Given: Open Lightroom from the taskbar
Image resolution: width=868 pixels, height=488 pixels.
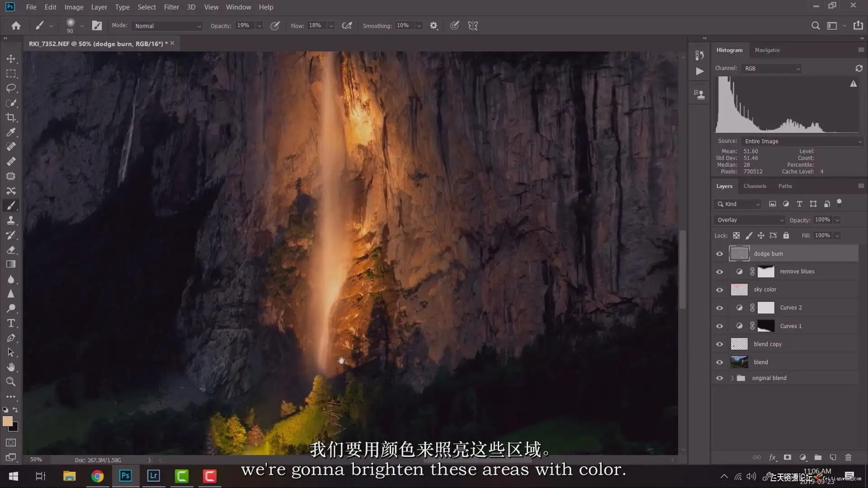Looking at the screenshot, I should tap(154, 476).
